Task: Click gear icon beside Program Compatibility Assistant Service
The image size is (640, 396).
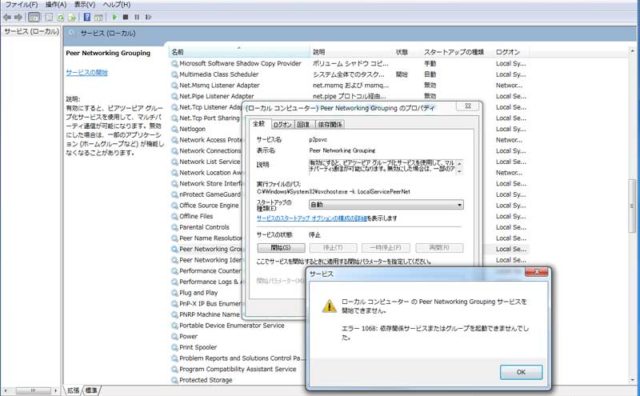Action: click(175, 369)
